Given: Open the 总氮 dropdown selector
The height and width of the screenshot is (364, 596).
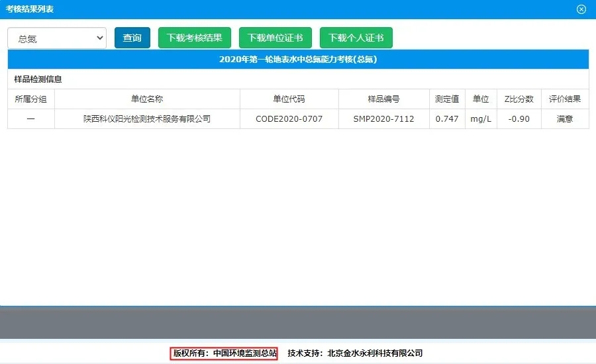Looking at the screenshot, I should pos(57,38).
